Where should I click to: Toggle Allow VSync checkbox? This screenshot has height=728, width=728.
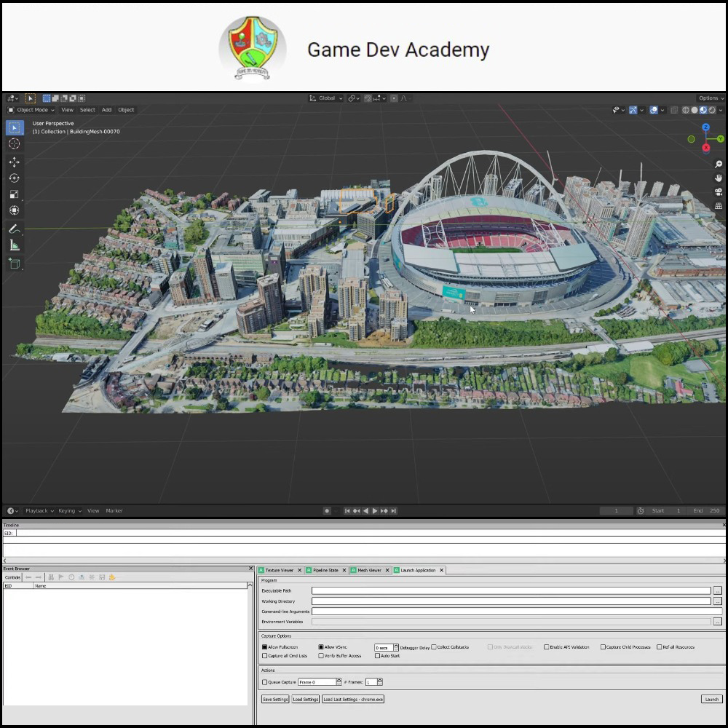321,647
